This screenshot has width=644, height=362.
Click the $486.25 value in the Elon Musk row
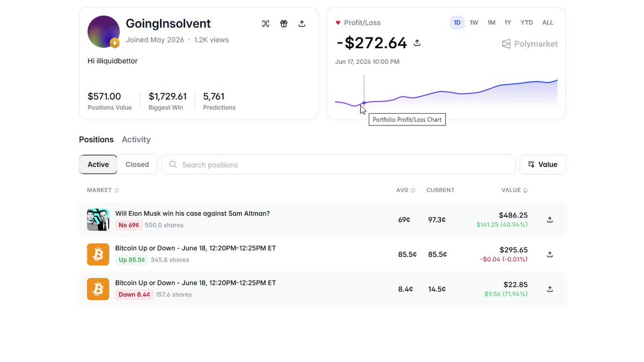click(514, 215)
